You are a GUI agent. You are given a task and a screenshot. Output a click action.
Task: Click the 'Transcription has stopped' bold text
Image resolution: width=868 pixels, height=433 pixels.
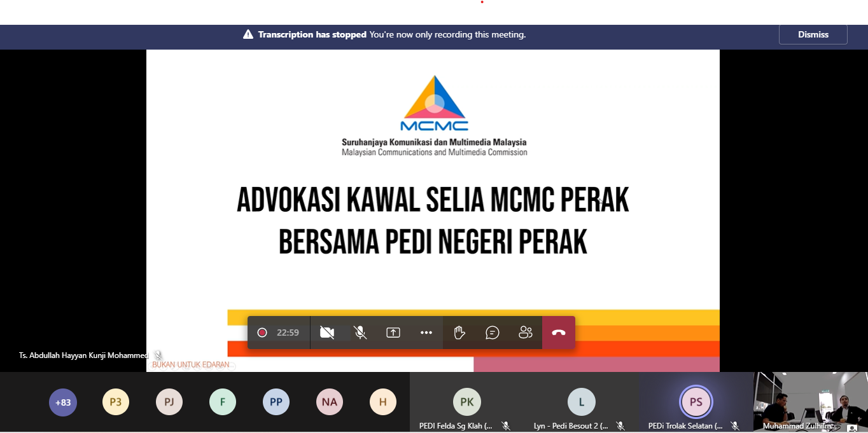tap(312, 35)
